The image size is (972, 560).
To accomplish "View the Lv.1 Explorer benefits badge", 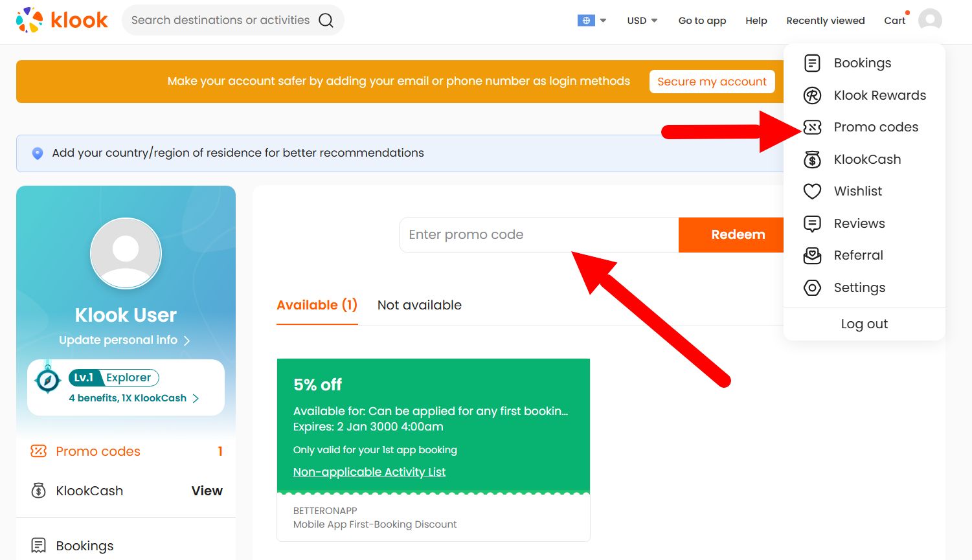I will point(113,377).
